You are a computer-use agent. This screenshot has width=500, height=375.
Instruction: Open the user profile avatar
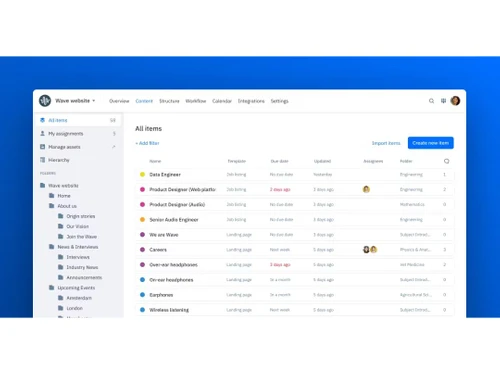(x=455, y=101)
